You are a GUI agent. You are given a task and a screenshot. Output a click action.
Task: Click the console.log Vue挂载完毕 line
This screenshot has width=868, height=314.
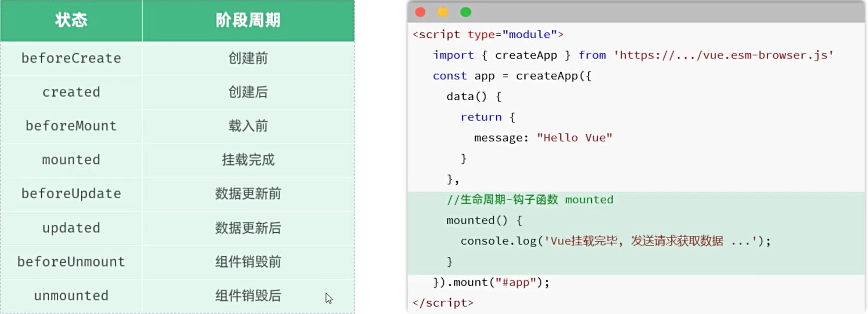(x=615, y=241)
